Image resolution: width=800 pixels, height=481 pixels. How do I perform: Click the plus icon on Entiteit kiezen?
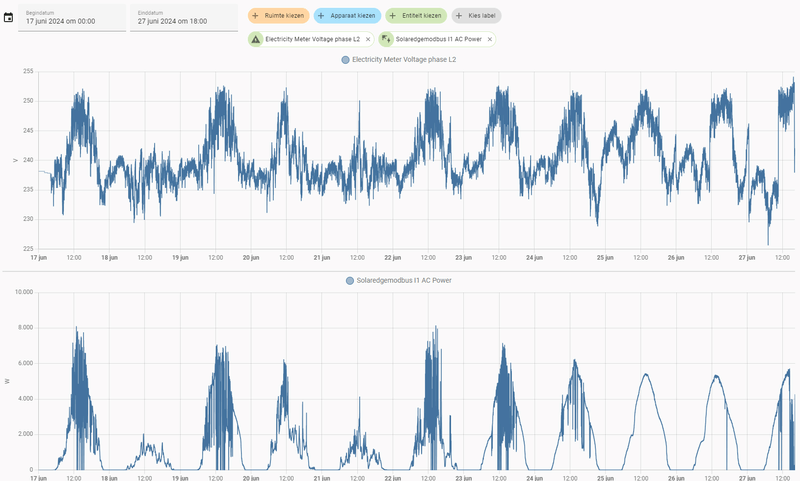click(392, 16)
